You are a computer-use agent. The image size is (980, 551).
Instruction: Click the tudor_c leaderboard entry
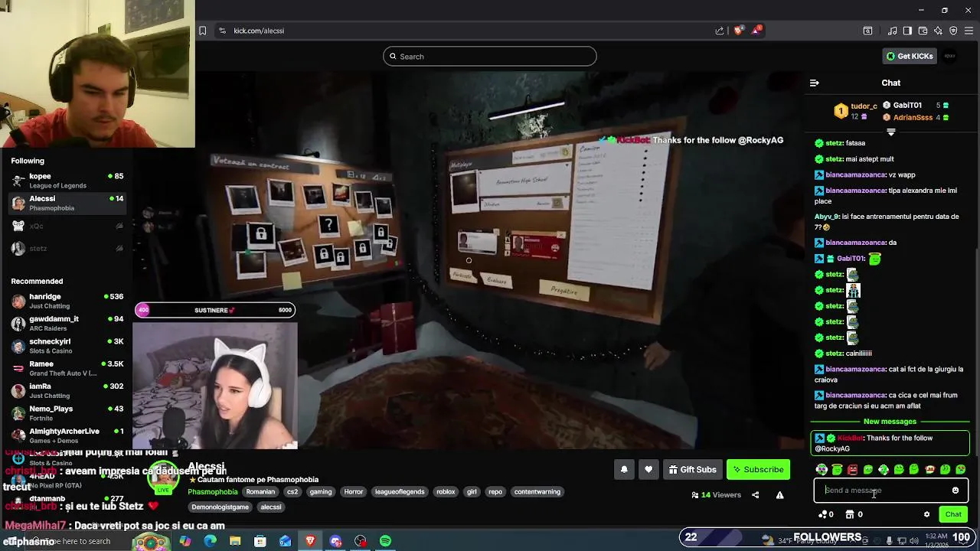(x=856, y=111)
